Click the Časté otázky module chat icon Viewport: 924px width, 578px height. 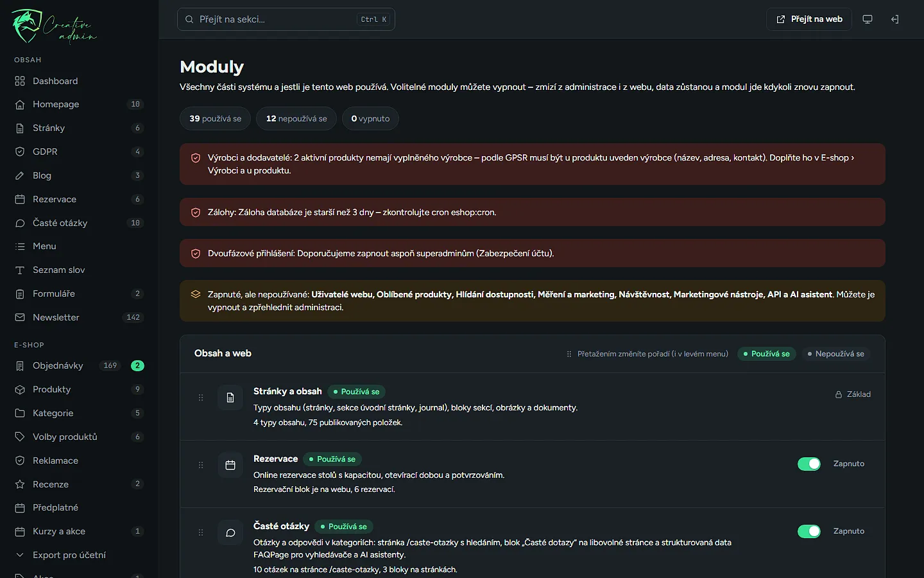pyautogui.click(x=230, y=532)
